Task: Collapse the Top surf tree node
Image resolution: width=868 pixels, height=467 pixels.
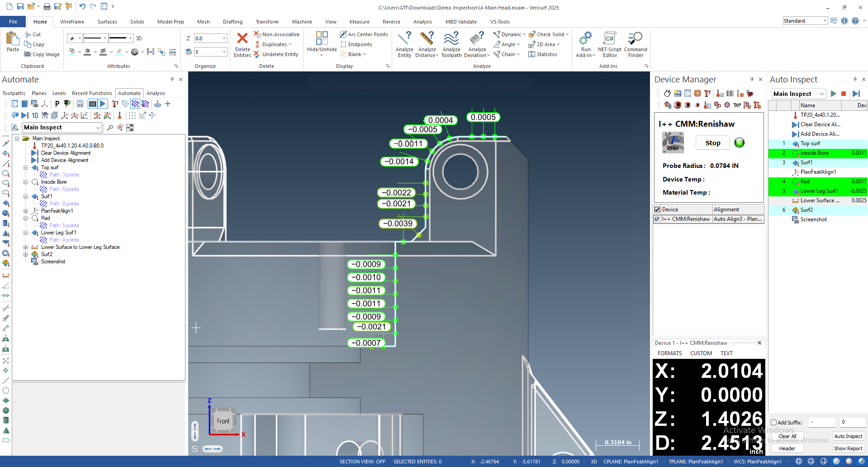Action: (x=26, y=167)
